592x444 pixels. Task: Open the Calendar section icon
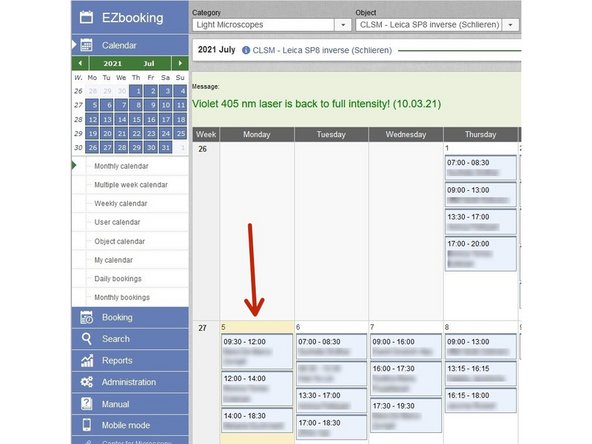coord(86,45)
